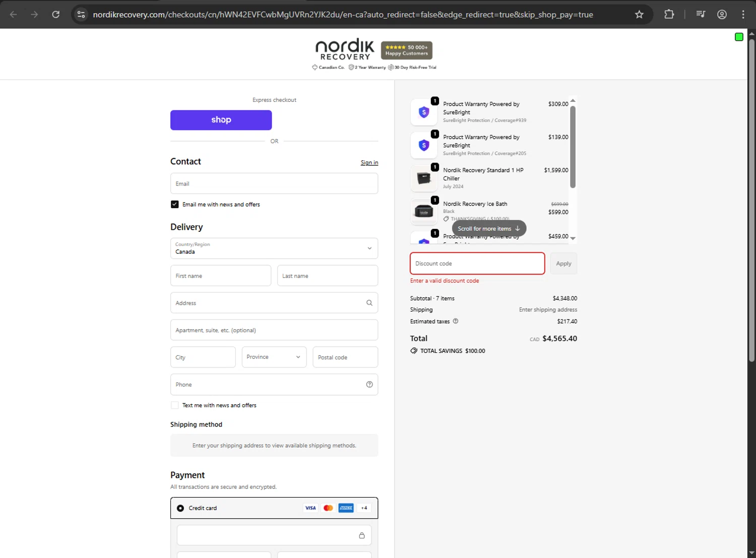756x558 pixels.
Task: Open the Chrome profile icon
Action: coord(722,15)
